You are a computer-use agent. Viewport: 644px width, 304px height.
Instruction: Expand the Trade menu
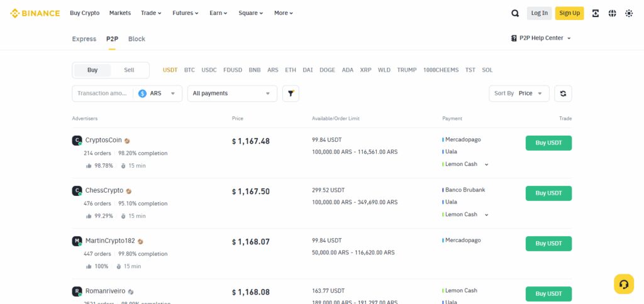point(151,13)
